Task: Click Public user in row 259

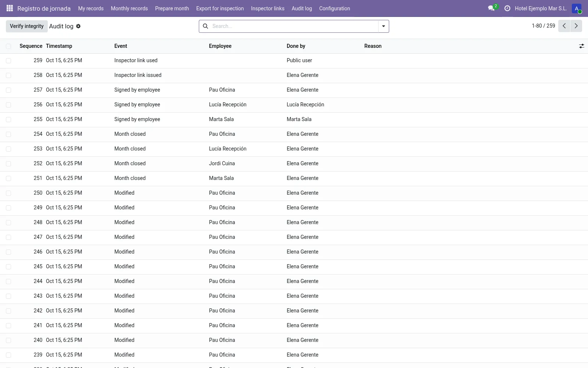Action: (x=299, y=60)
